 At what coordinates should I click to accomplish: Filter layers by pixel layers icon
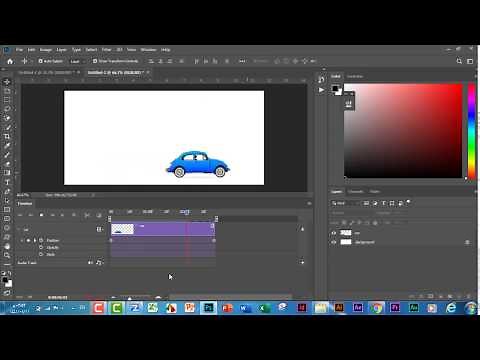pos(366,203)
